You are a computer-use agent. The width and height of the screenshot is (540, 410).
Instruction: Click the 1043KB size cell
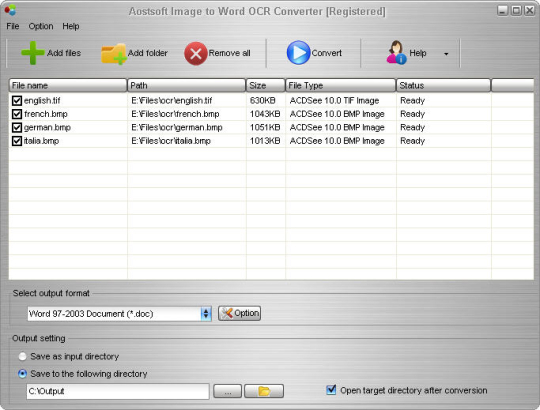265,114
